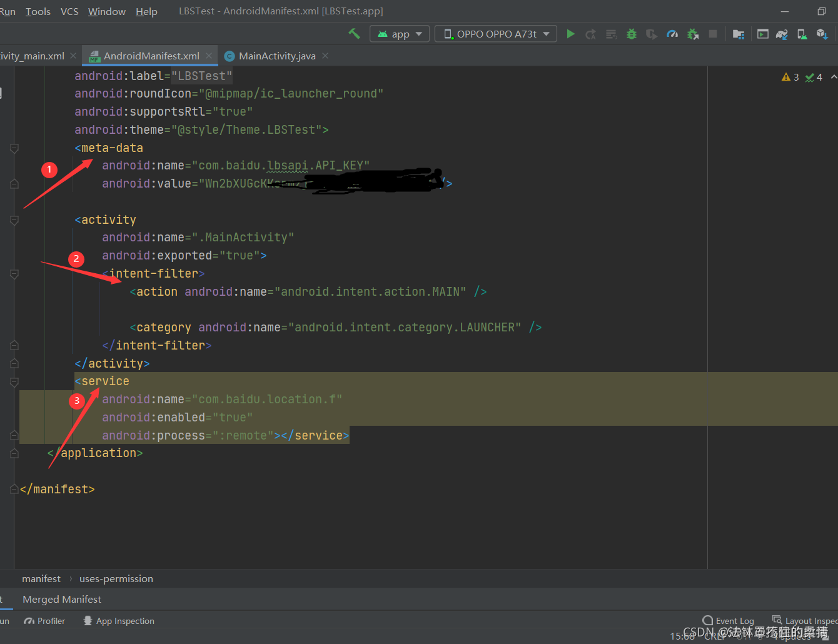This screenshot has height=644, width=838.
Task: Click the com.baidu.lbsapi.API_KEY text
Action: click(x=281, y=166)
